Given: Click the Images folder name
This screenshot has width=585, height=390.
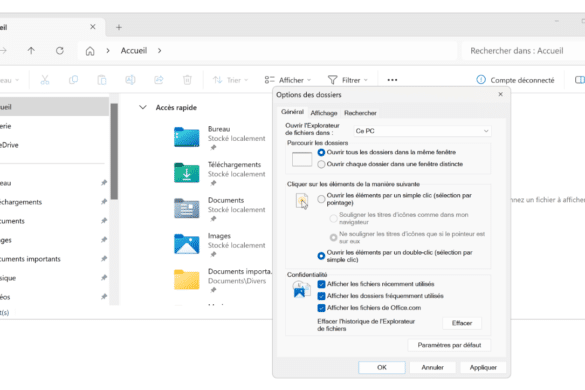Looking at the screenshot, I should coord(219,236).
